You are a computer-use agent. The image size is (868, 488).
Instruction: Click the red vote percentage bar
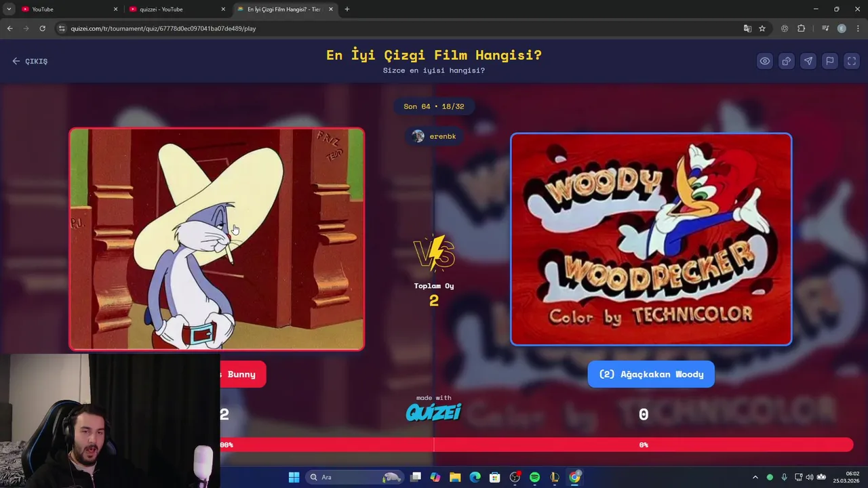pyautogui.click(x=536, y=445)
